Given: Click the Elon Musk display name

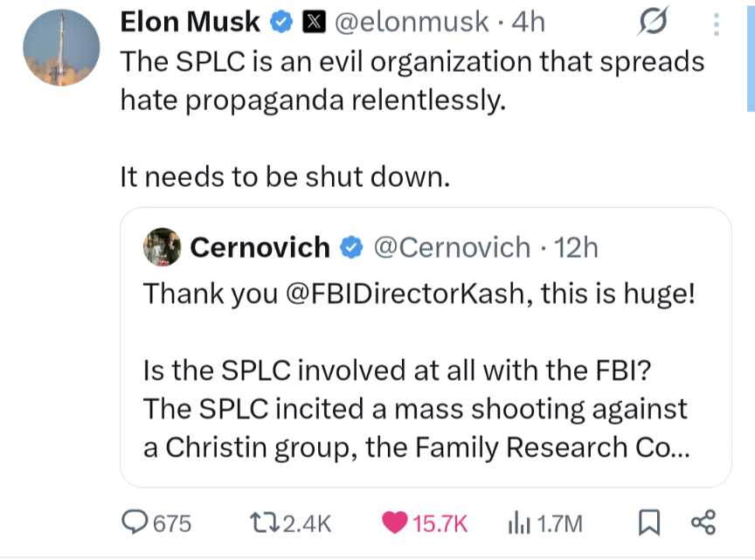Looking at the screenshot, I should pos(190,22).
